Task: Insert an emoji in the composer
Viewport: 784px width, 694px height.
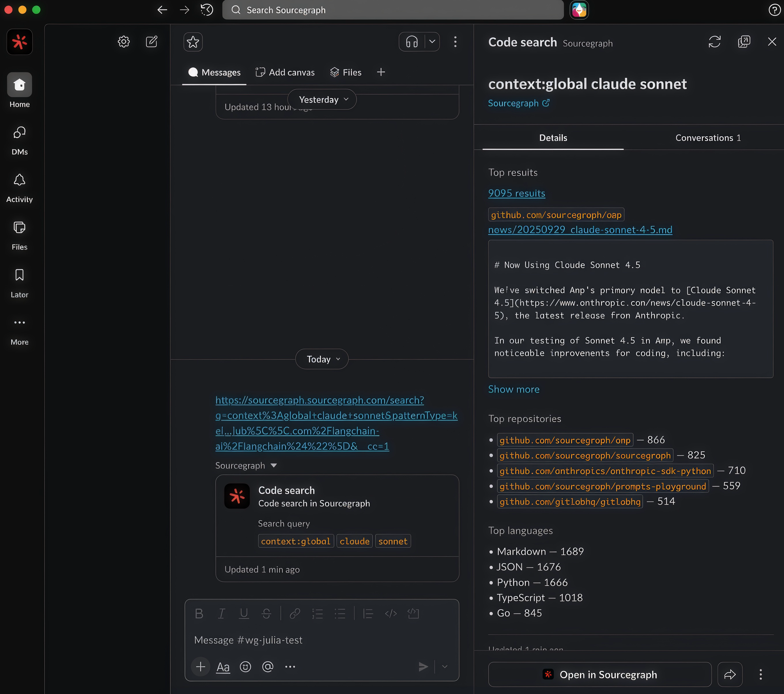Action: coord(245,667)
